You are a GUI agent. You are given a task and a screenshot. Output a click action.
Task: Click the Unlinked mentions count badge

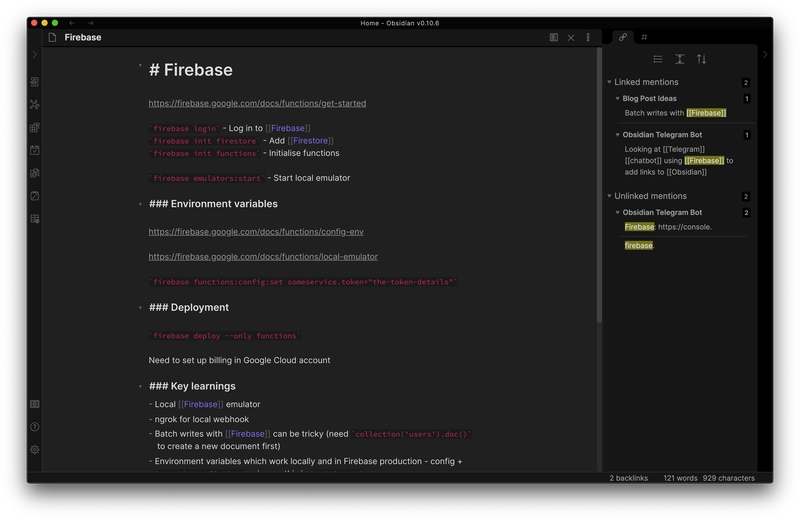(745, 196)
